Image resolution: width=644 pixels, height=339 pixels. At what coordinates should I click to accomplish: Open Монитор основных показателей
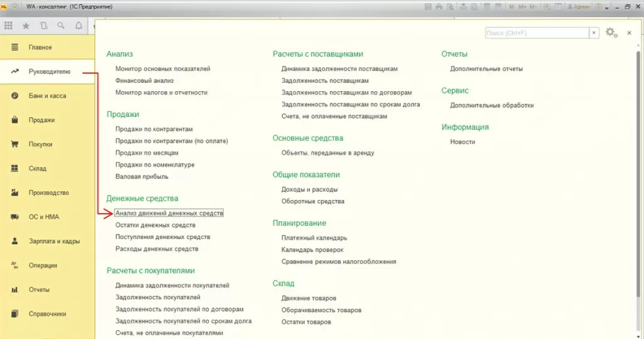point(163,69)
